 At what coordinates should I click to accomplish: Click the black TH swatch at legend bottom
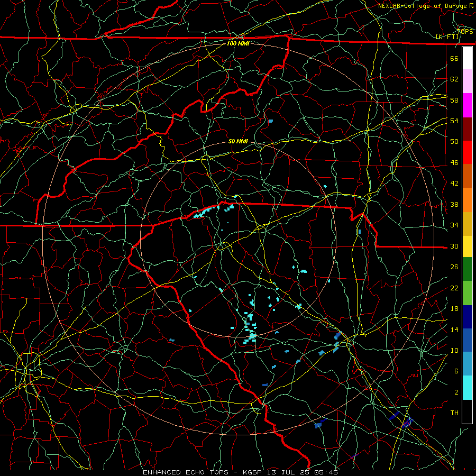point(467,411)
